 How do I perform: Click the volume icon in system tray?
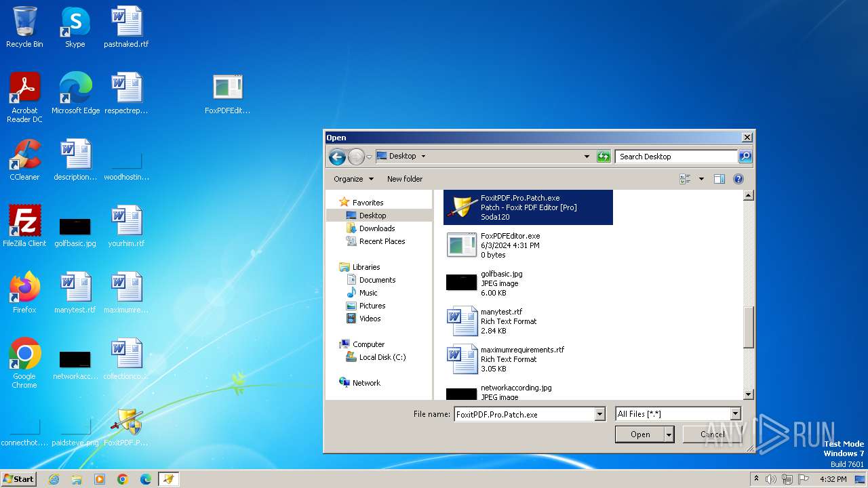[771, 479]
